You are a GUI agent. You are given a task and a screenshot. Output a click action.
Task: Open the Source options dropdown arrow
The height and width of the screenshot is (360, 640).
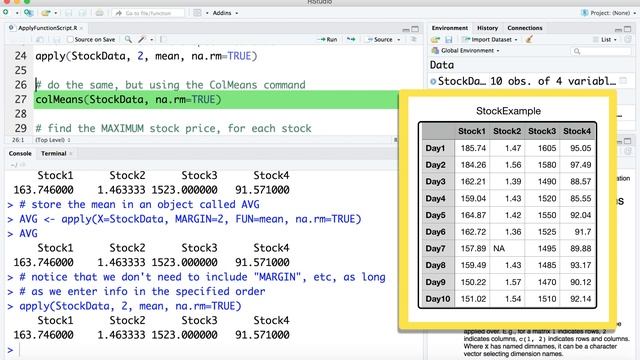(399, 40)
